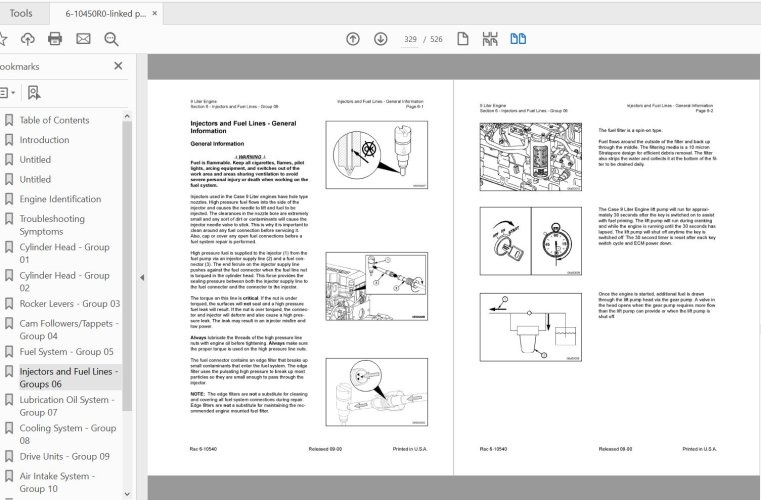This screenshot has width=761, height=500.
Task: Click bookmarks scrollbar up arrow
Action: point(127,116)
